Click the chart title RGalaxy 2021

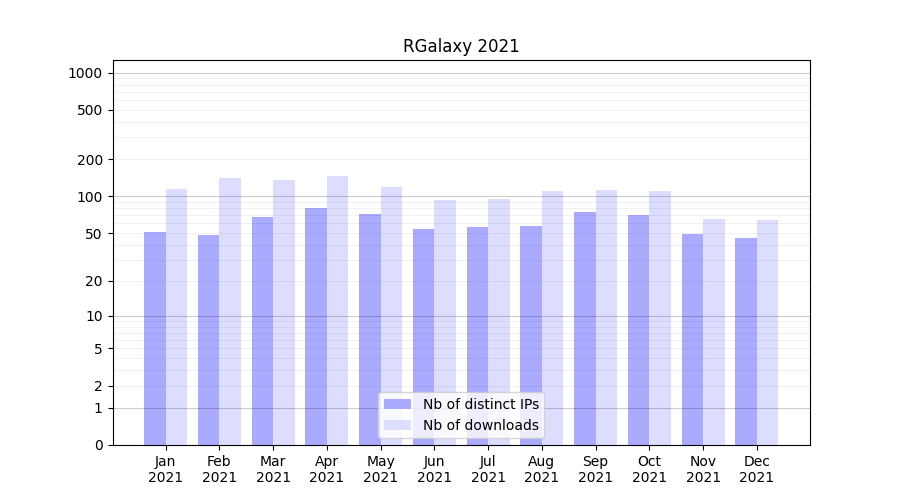point(461,46)
